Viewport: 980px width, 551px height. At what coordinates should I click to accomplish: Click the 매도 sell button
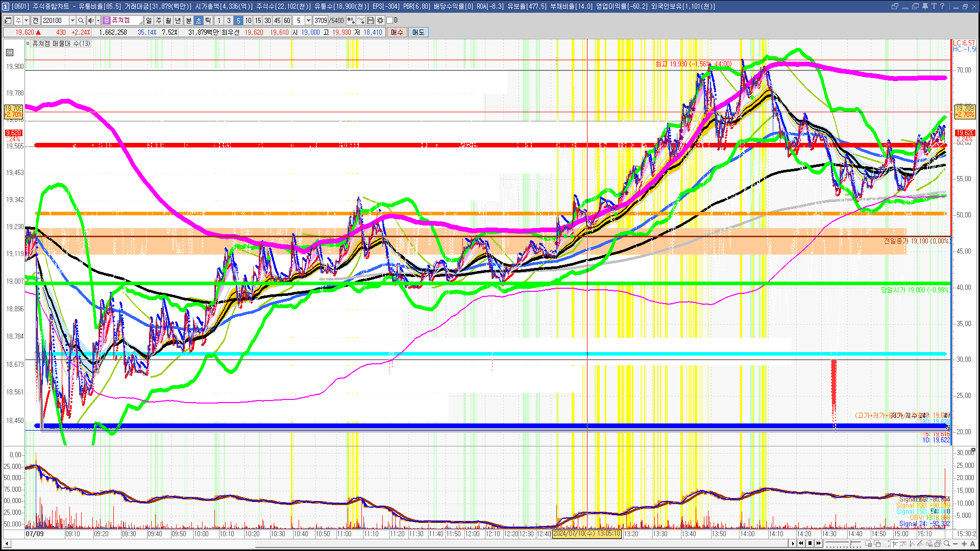[419, 32]
